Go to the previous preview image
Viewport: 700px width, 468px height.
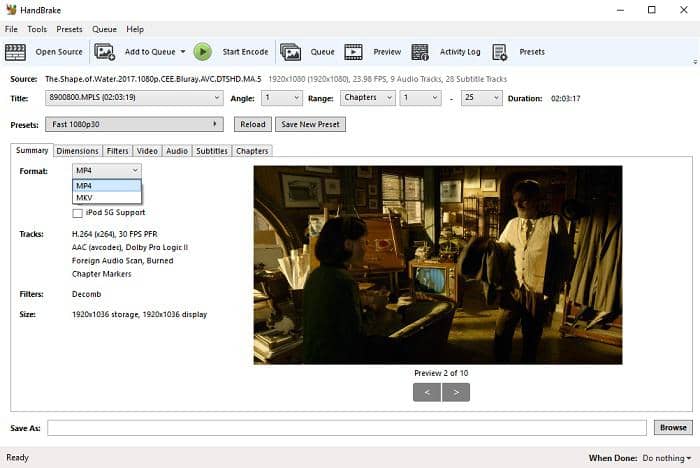(x=427, y=392)
